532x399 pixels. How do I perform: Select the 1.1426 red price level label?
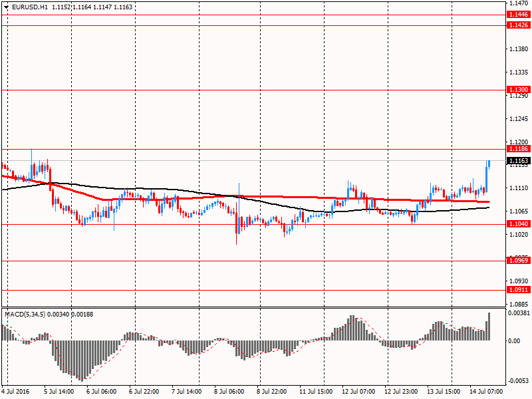pyautogui.click(x=518, y=25)
